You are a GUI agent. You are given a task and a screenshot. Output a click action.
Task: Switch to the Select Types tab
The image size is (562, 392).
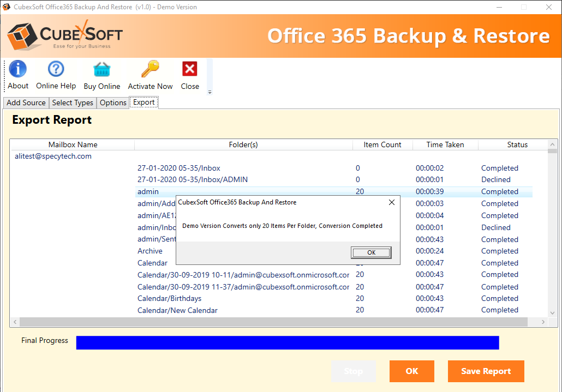click(73, 102)
